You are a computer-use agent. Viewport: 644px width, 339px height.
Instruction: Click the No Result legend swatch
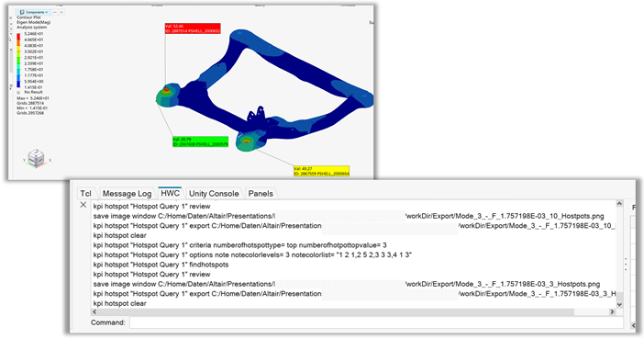pyautogui.click(x=18, y=92)
